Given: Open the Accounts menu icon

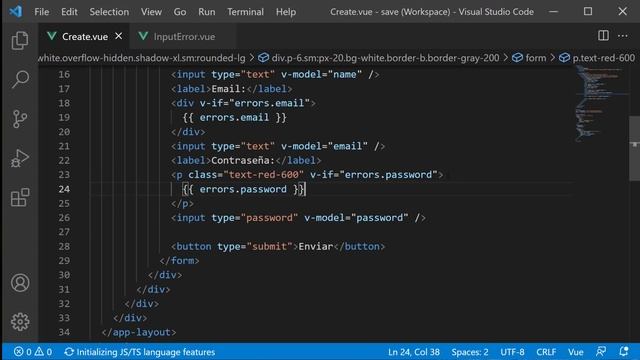Looking at the screenshot, I should (20, 283).
